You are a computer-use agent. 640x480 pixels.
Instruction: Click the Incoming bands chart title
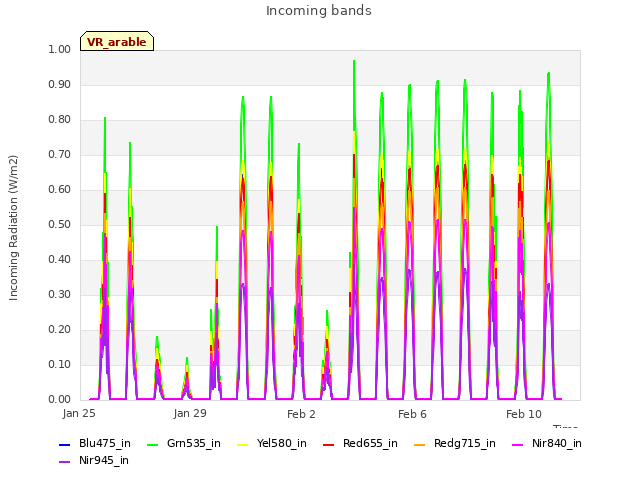pos(319,11)
